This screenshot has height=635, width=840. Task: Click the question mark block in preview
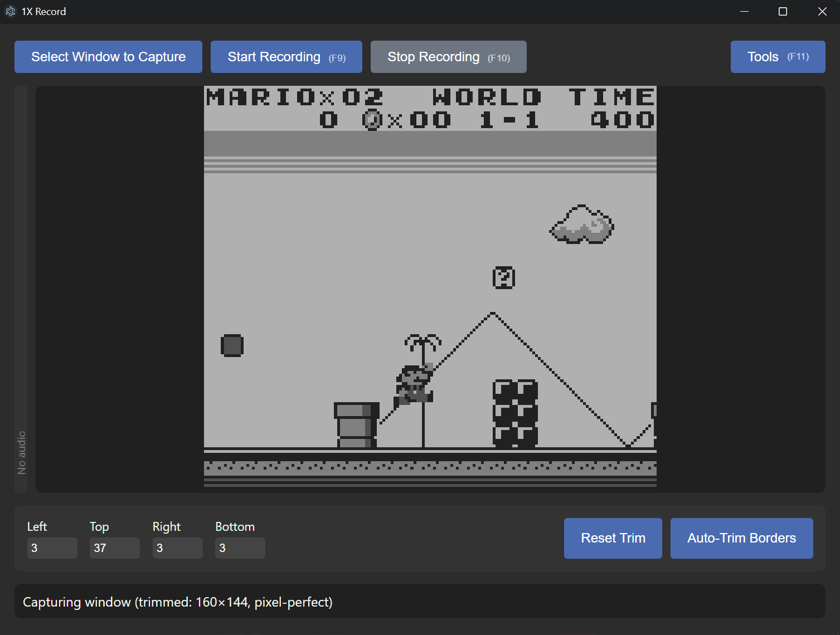[x=504, y=277]
